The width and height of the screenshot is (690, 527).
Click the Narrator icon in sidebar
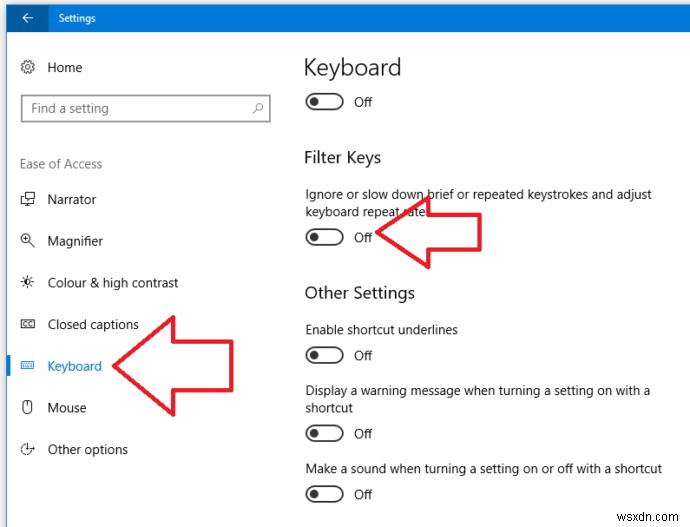tap(28, 199)
